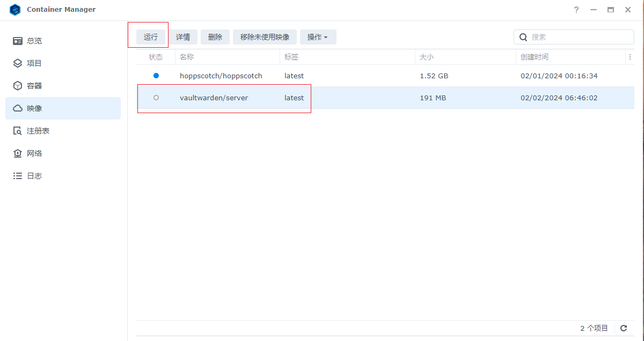Click the Container Manager app logo
Screen dimensions: 644x341
click(x=15, y=10)
